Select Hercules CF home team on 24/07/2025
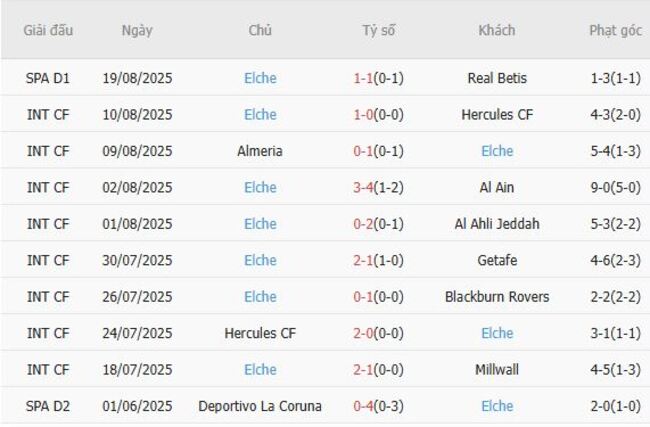This screenshot has height=427, width=650. [260, 333]
